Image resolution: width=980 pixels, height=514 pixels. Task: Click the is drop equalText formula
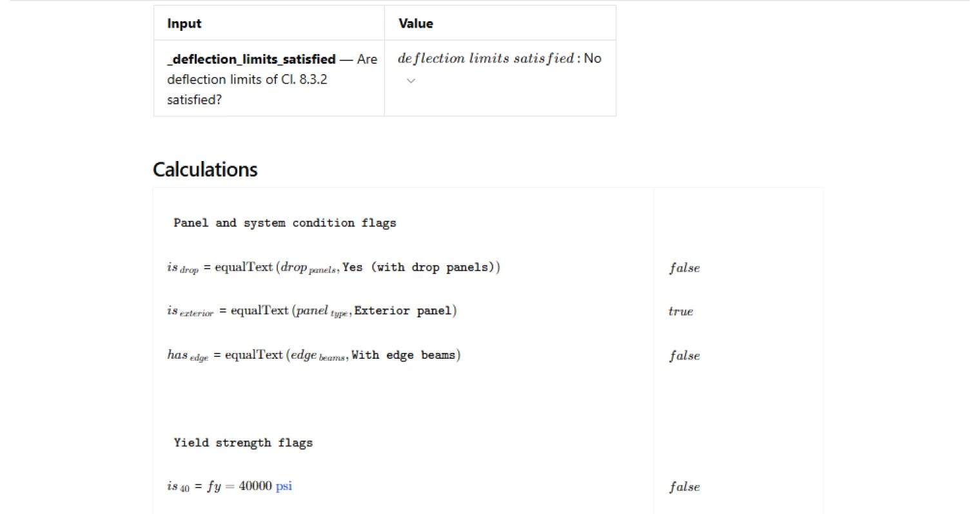[333, 267]
